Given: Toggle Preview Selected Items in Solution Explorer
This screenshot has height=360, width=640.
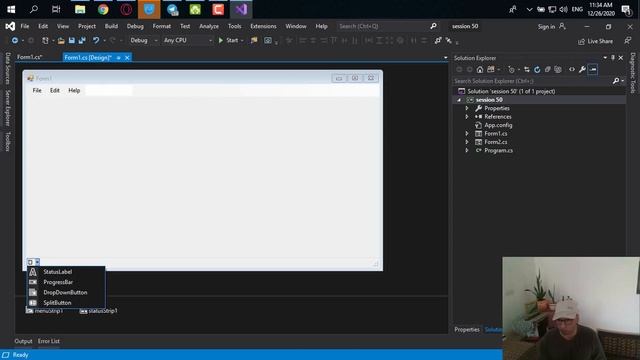Looking at the screenshot, I should coord(593,69).
